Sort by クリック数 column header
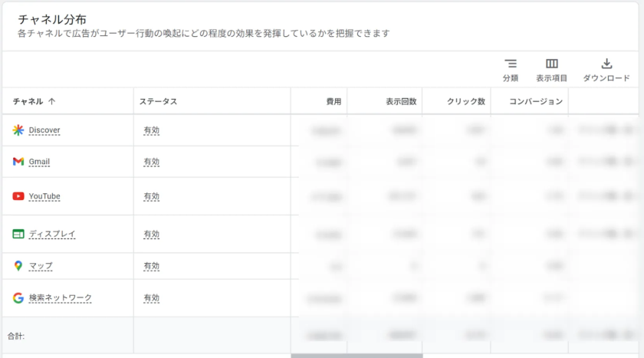Viewport: 644px width, 358px height. [466, 101]
